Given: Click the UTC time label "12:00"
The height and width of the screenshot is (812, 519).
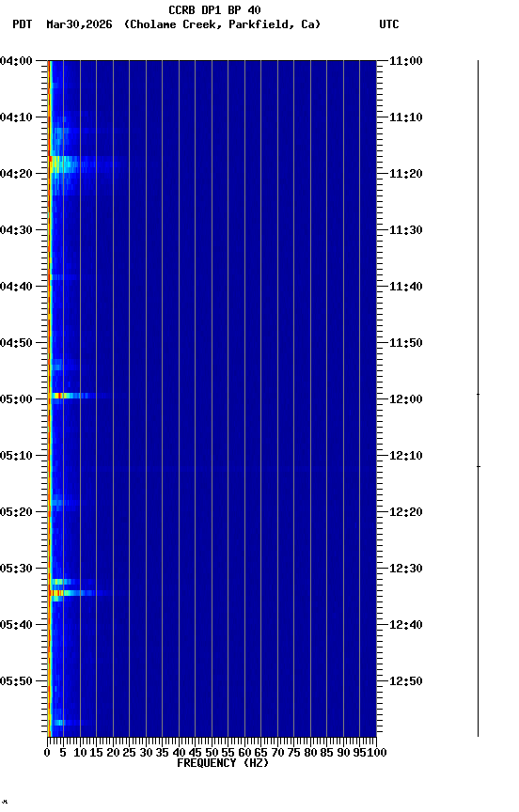Looking at the screenshot, I should coord(405,399).
